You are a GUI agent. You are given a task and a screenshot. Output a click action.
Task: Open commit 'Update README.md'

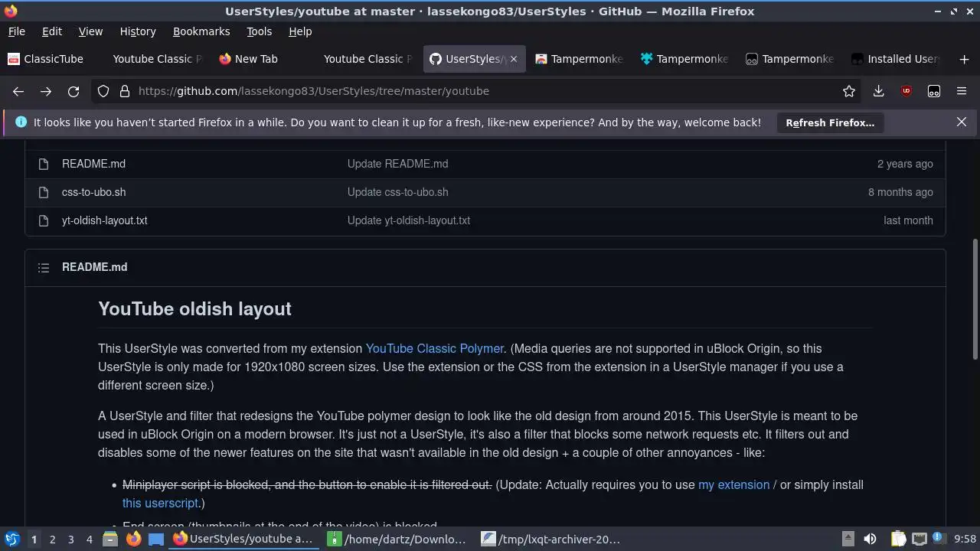pos(398,164)
